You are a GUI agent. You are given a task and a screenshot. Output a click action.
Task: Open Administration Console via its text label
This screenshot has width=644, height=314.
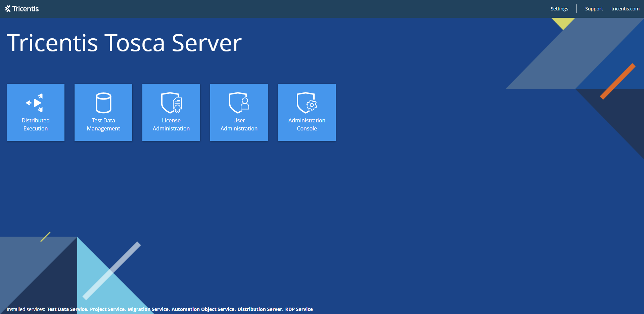(x=307, y=124)
